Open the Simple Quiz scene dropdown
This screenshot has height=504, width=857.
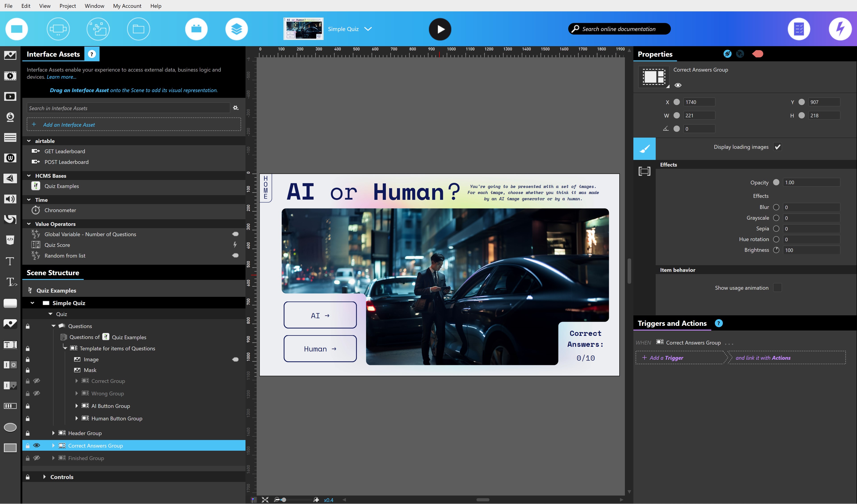pyautogui.click(x=368, y=29)
